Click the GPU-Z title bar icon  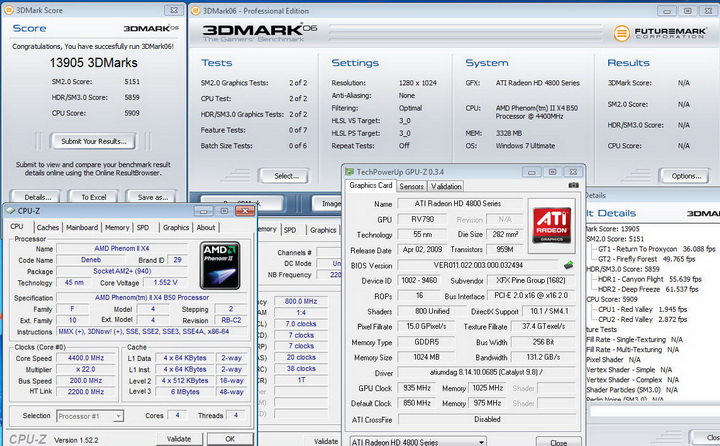pos(349,172)
